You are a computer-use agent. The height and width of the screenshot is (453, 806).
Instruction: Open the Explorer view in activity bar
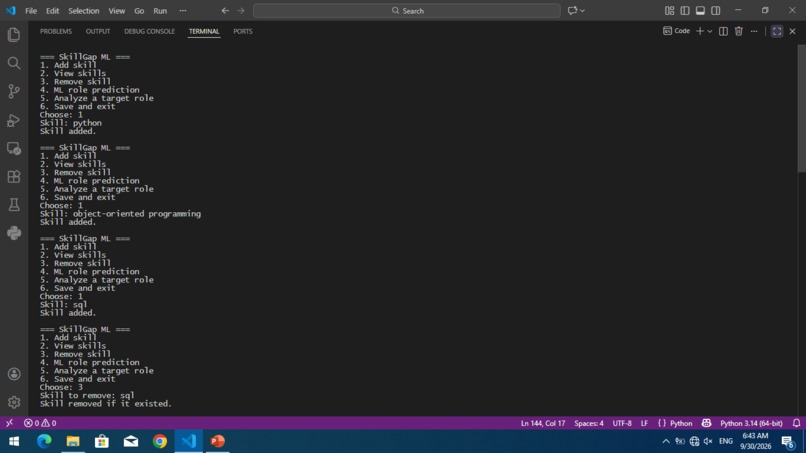coord(14,34)
